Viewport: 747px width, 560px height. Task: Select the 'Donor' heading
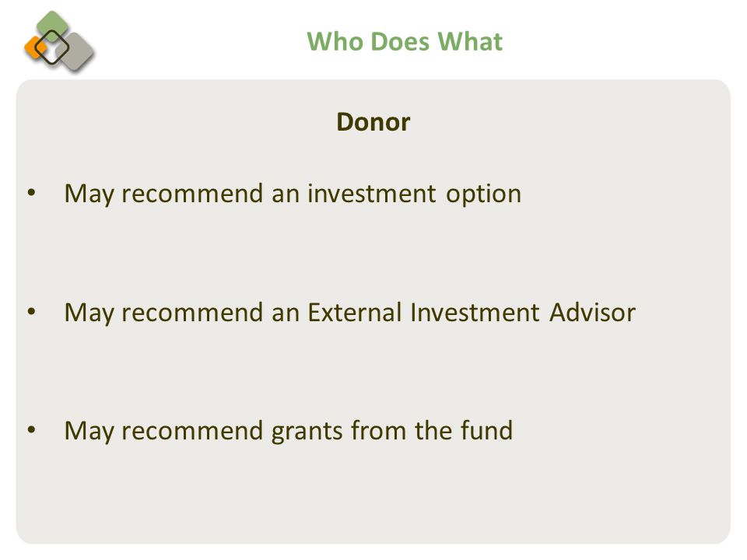click(x=373, y=122)
